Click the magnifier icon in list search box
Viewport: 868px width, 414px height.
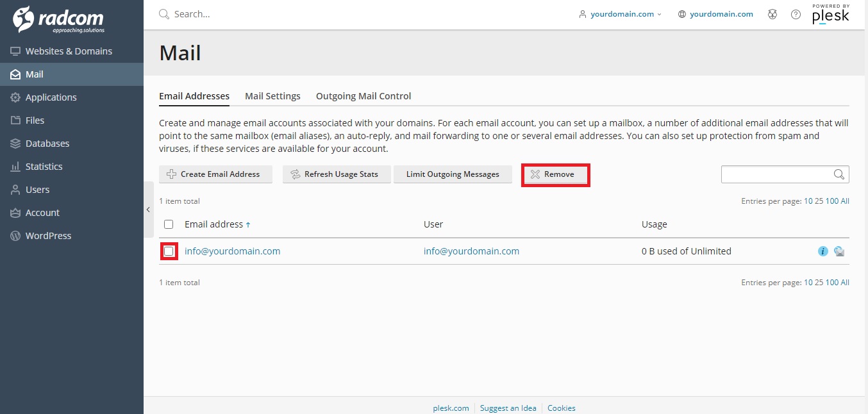[x=839, y=174]
